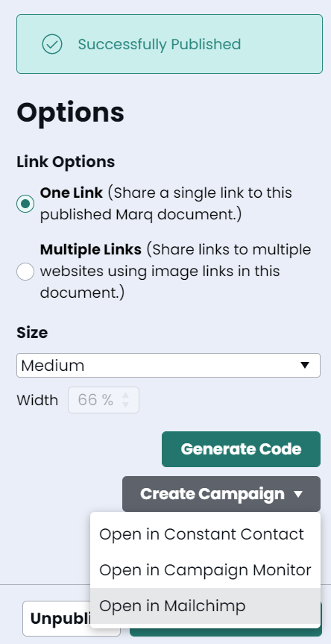
Task: Click the Generate Code button
Action: pos(242,449)
